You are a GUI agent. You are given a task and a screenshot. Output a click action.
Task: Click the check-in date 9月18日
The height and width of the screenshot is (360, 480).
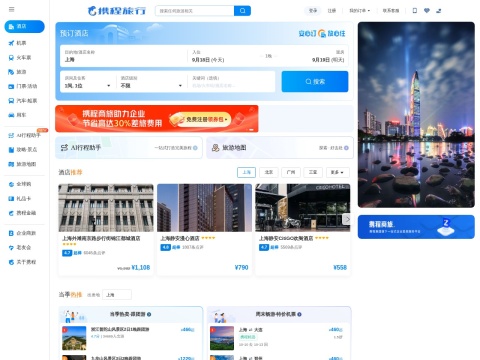[208, 60]
